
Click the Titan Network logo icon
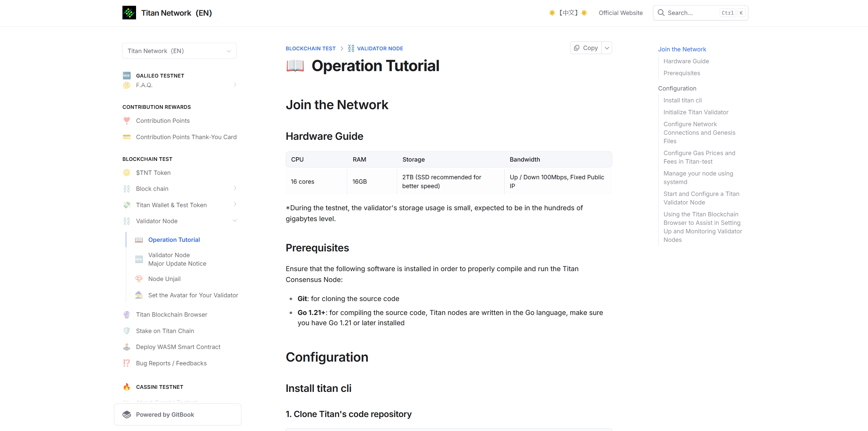pyautogui.click(x=129, y=13)
